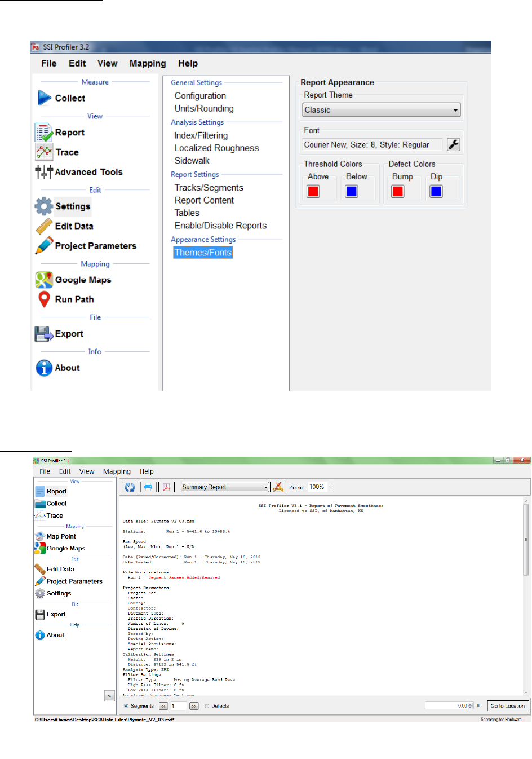The width and height of the screenshot is (532, 759).
Task: Select Index/Filtering analysis settings
Action: (x=201, y=135)
